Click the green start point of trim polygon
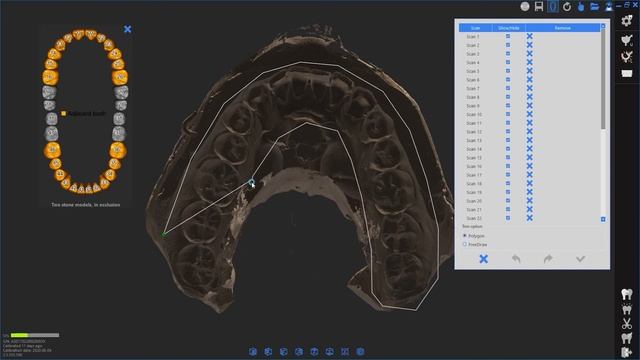 coord(164,234)
